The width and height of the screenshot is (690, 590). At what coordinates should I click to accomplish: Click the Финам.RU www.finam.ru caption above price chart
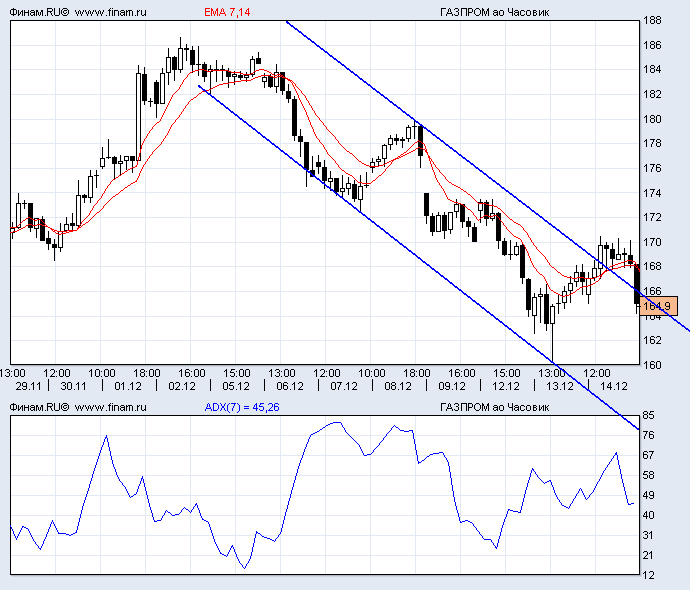pos(78,12)
